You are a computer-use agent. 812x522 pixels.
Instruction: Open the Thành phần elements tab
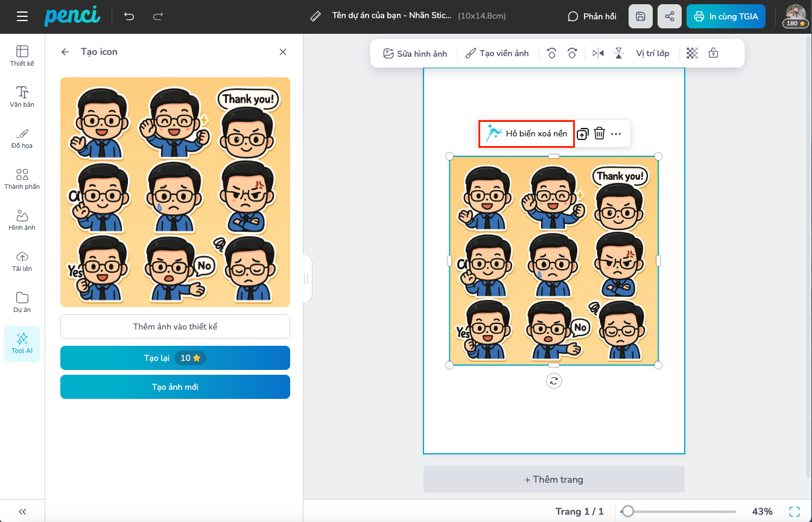click(x=22, y=179)
